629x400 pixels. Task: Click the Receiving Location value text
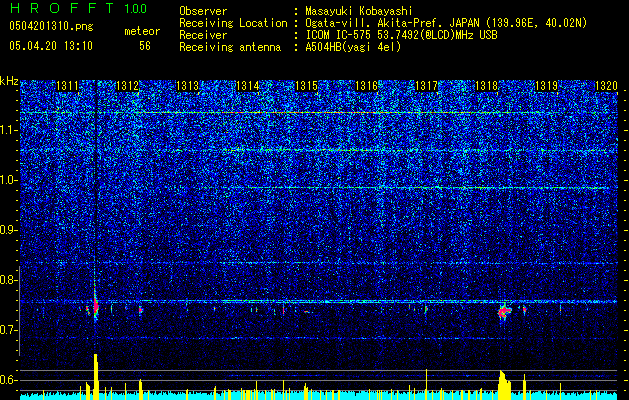pos(446,23)
